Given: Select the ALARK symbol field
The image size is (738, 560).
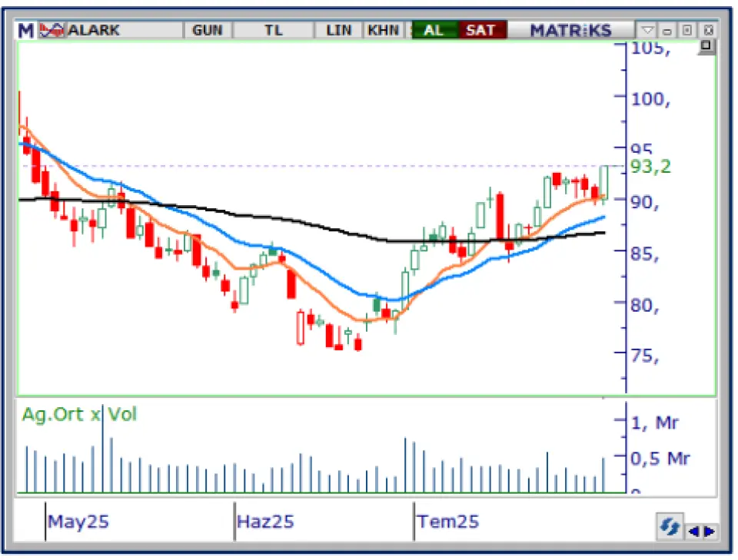Looking at the screenshot, I should pos(125,31).
